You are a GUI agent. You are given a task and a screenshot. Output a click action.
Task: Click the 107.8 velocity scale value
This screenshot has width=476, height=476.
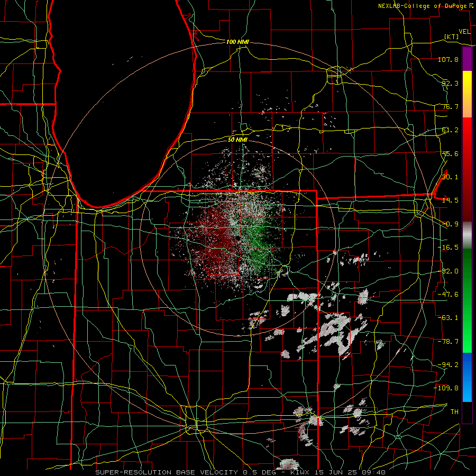pyautogui.click(x=448, y=59)
